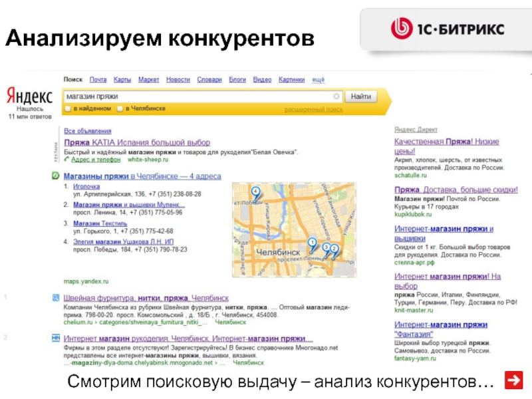Click the red arrow icon on the slide

tap(513, 380)
